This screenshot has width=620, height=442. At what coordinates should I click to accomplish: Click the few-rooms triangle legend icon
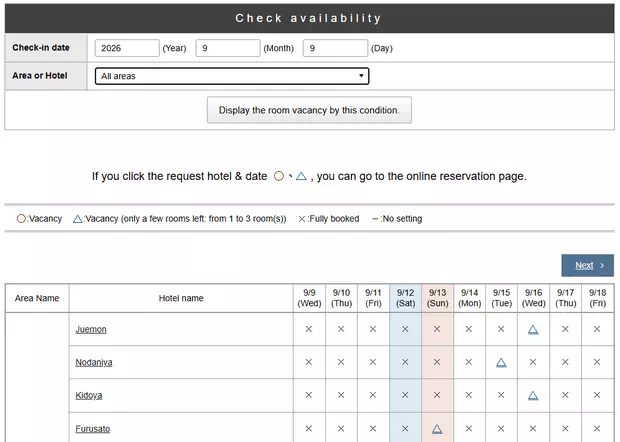click(78, 219)
